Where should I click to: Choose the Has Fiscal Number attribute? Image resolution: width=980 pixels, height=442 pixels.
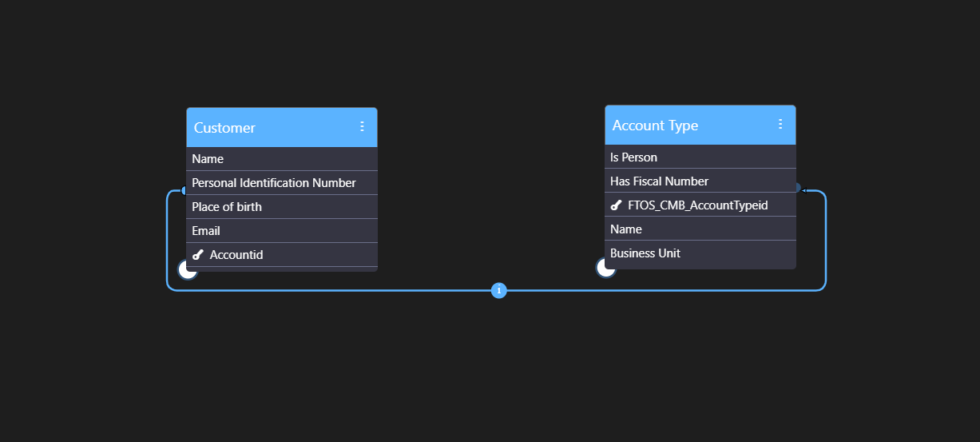click(x=700, y=181)
